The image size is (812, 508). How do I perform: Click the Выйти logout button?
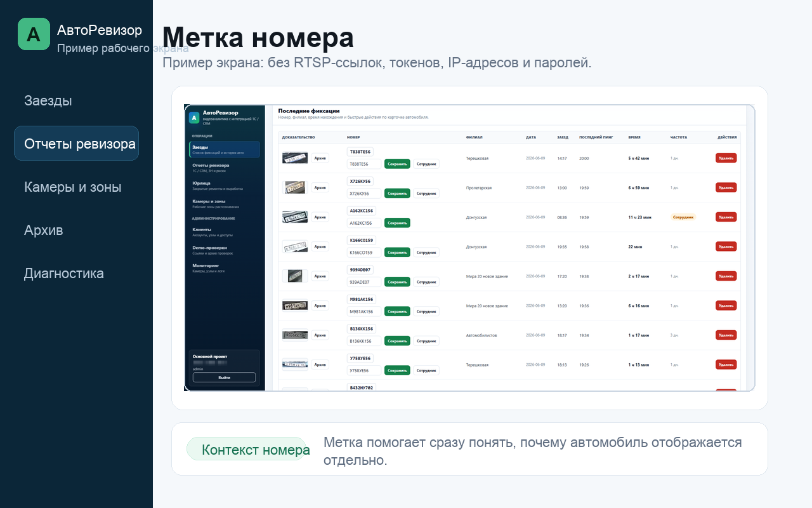225,377
